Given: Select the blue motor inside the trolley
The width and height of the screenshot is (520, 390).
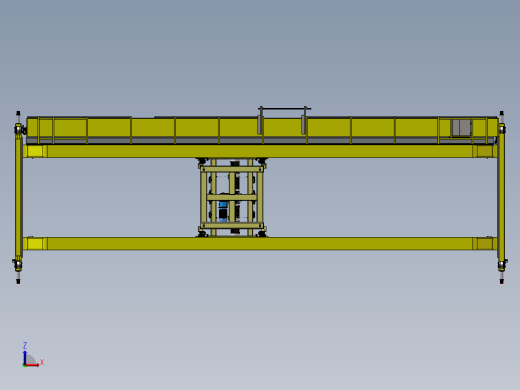Looking at the screenshot, I should pos(223,211).
